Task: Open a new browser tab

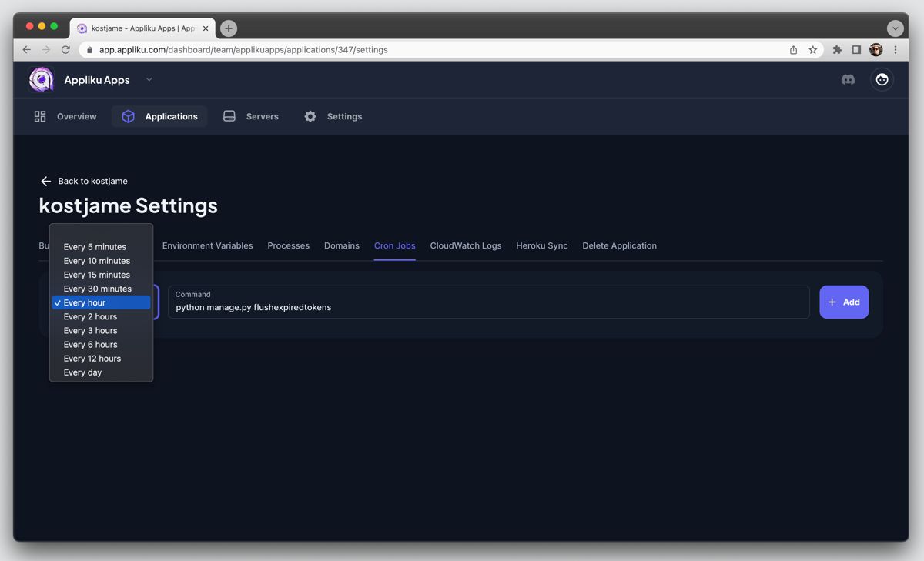Action: [x=229, y=28]
